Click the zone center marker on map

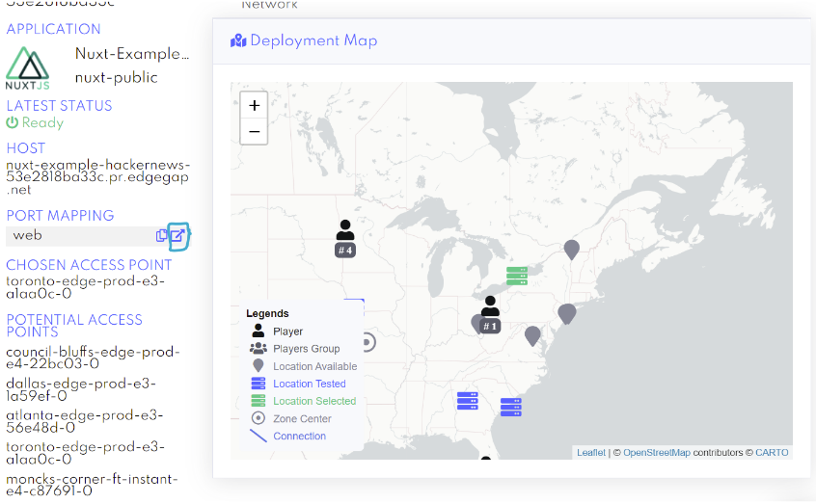click(367, 342)
